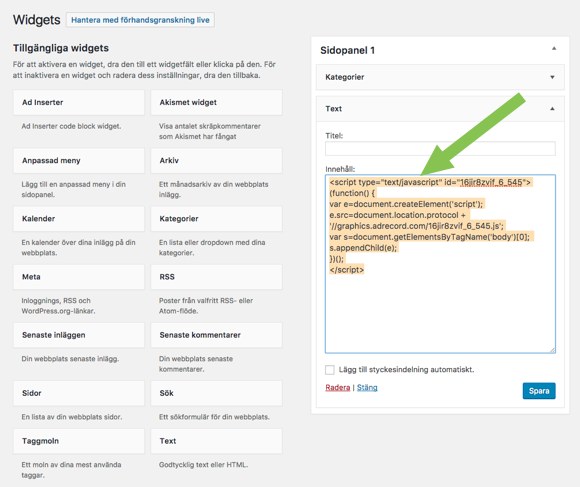Viewport: 580px width, 487px height.
Task: Choose the Senaste kommentarer widget
Action: pyautogui.click(x=216, y=335)
